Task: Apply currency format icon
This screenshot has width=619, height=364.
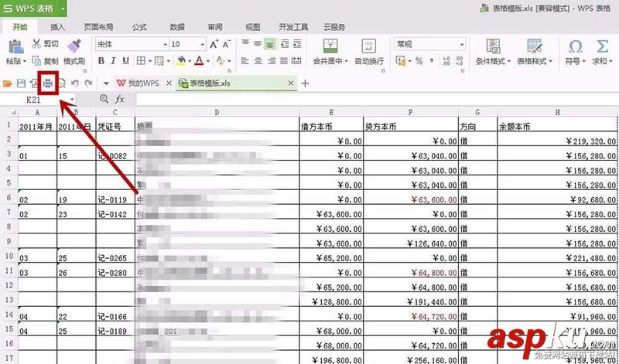Action: 401,61
